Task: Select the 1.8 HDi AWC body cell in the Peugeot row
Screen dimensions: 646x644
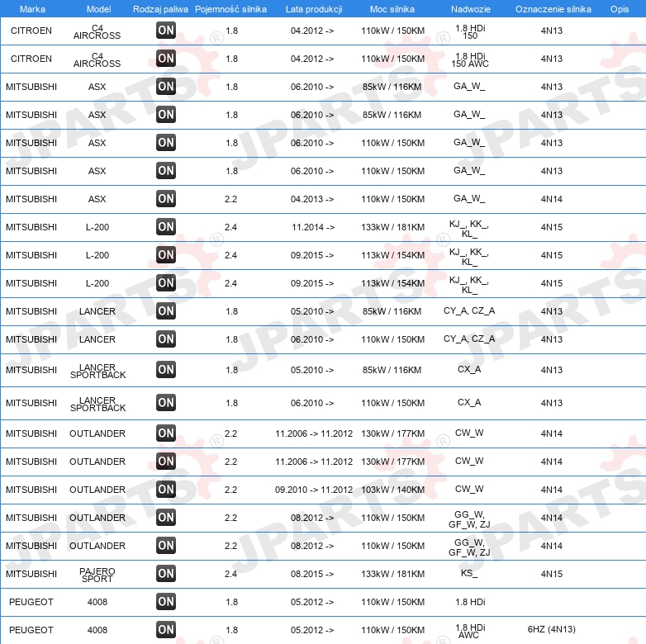Action: tap(470, 632)
